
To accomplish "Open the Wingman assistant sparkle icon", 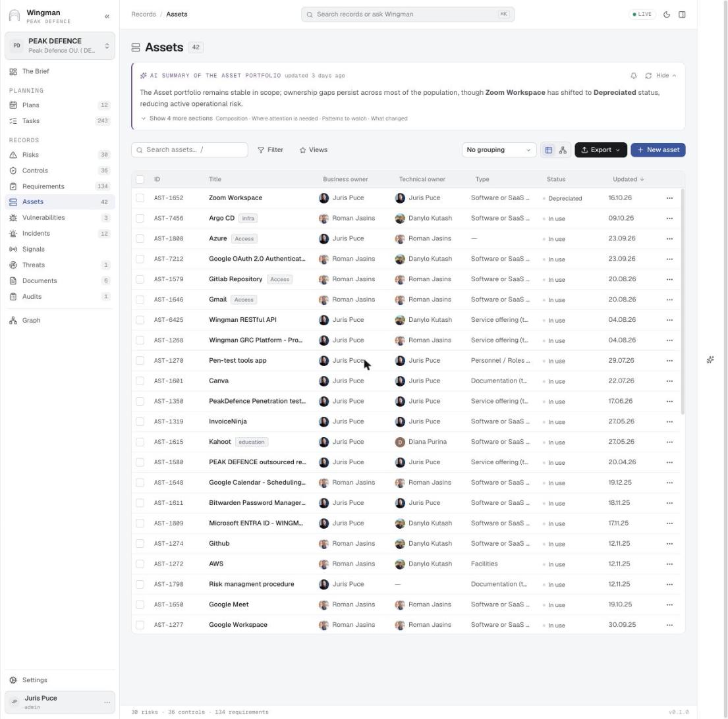I will click(x=710, y=359).
